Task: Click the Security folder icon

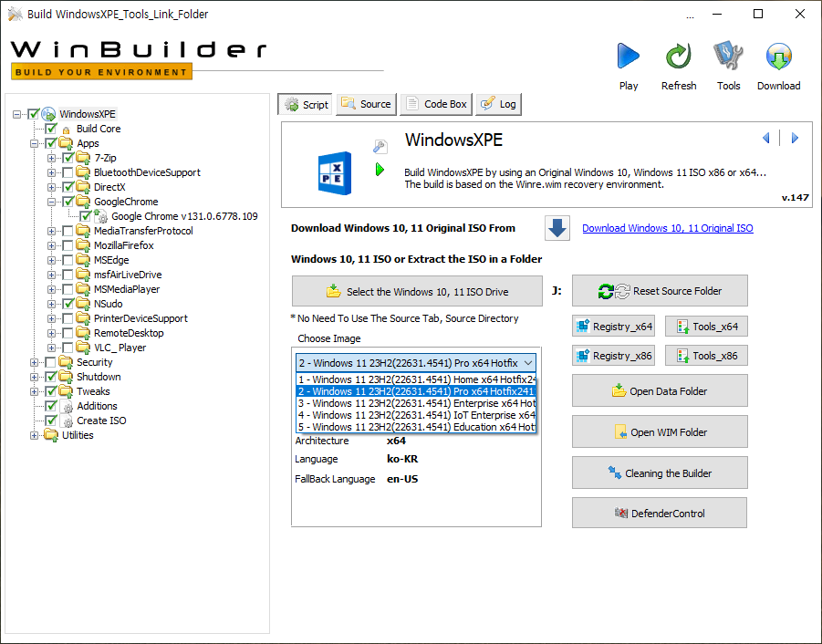Action: pyautogui.click(x=66, y=362)
